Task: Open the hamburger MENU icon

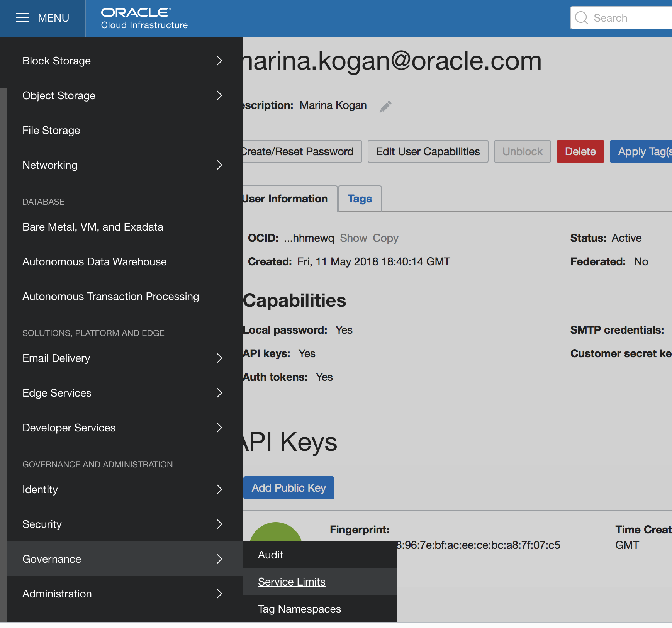Action: 22,18
